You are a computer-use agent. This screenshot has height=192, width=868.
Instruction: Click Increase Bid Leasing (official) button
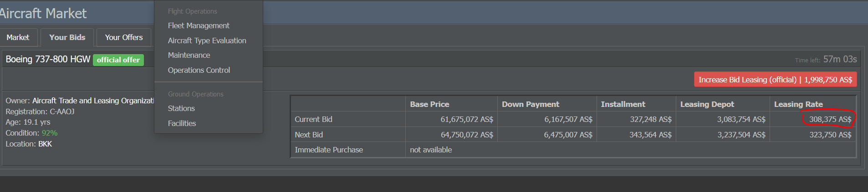tap(775, 80)
